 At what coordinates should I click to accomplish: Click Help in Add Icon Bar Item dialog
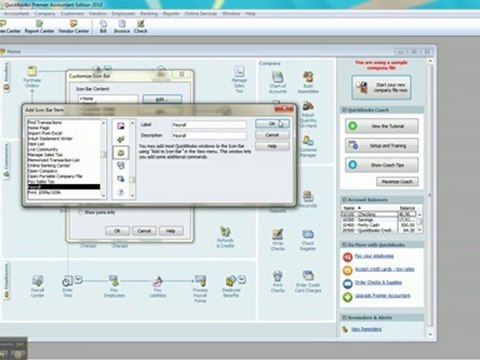(x=272, y=146)
